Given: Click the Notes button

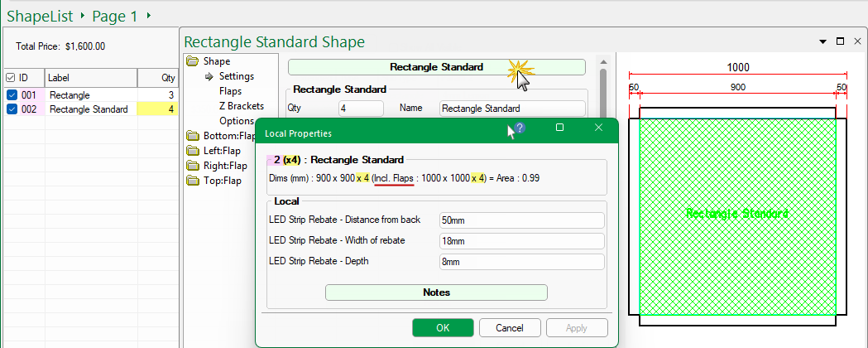Looking at the screenshot, I should pyautogui.click(x=436, y=292).
